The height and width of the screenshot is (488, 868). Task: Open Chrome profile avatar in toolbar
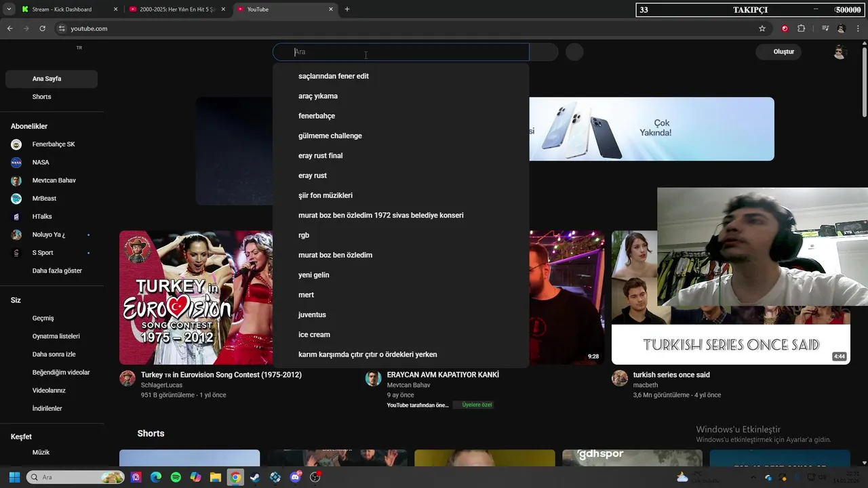click(842, 28)
